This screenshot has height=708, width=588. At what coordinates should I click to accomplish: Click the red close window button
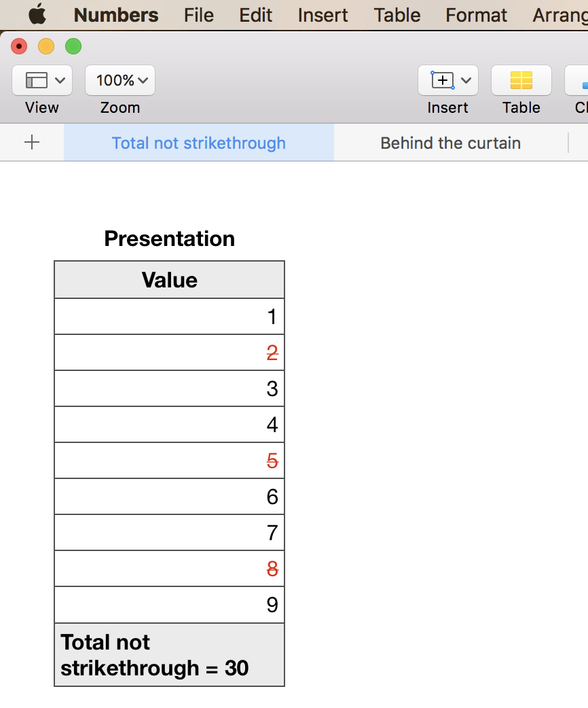click(19, 46)
